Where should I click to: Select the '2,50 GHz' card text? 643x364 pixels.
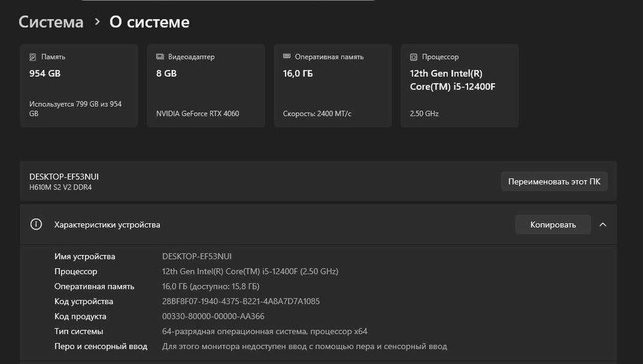[424, 114]
